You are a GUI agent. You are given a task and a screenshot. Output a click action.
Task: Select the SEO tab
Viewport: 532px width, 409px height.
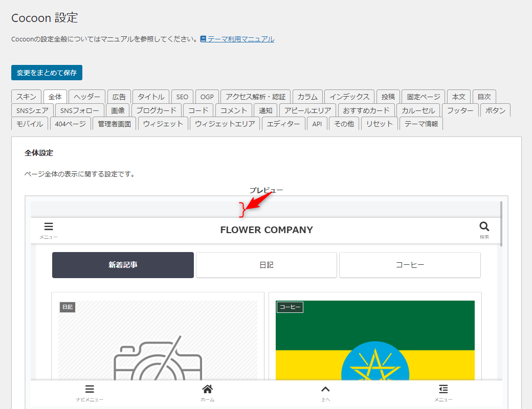[182, 97]
